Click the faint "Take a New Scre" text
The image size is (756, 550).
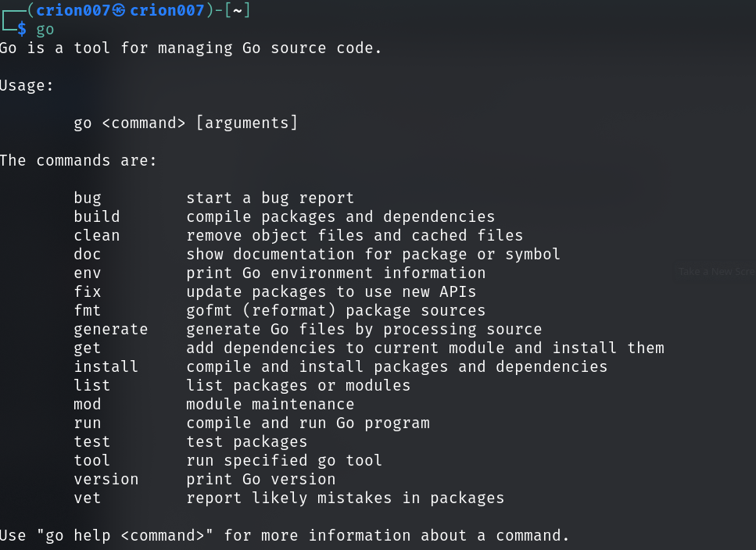click(716, 272)
